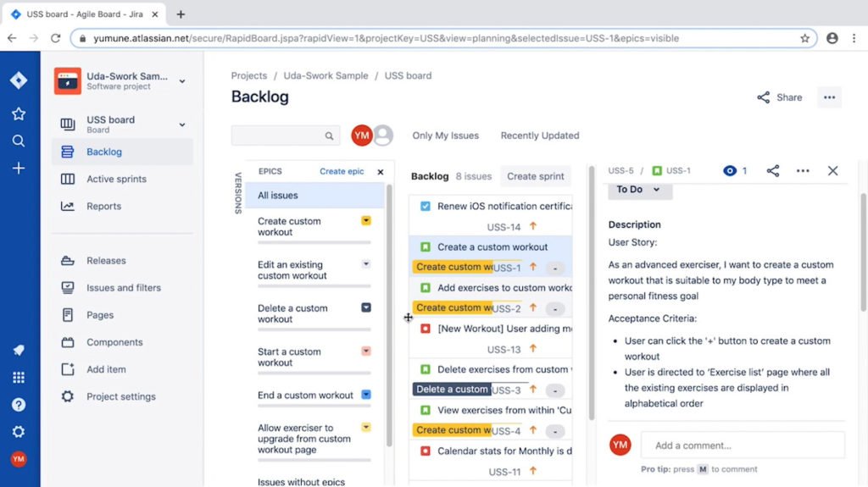Open Chrome's three-dot menu
868x487 pixels.
854,38
